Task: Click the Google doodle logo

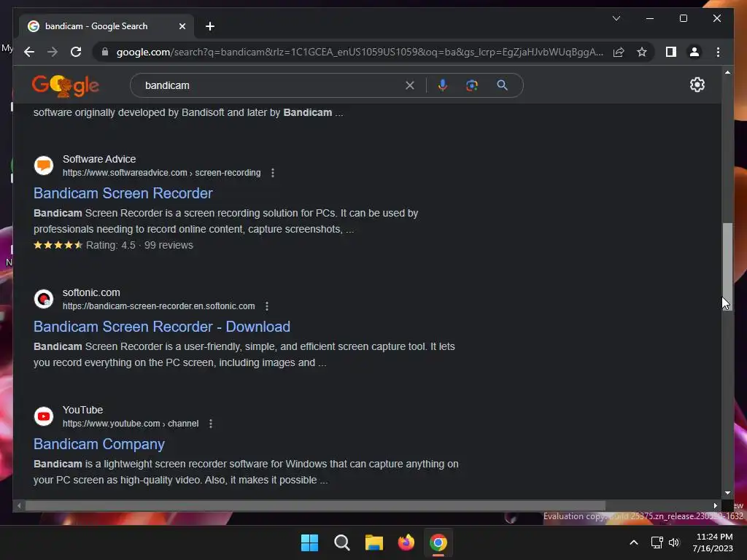Action: pyautogui.click(x=65, y=86)
